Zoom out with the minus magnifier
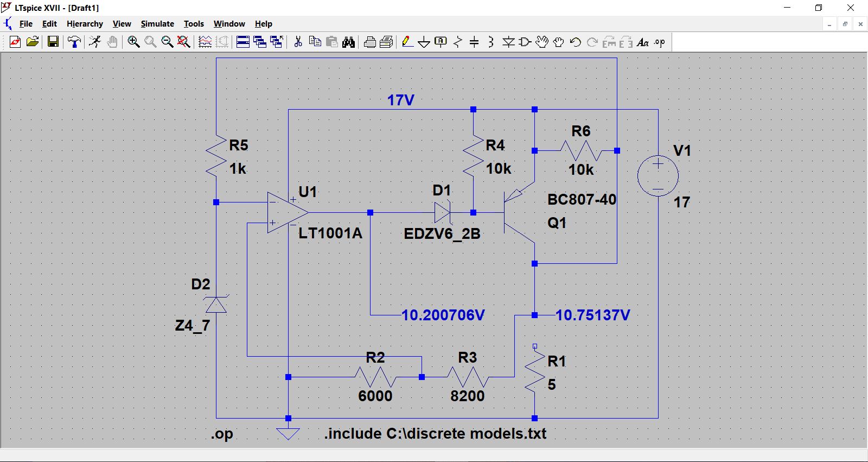868x462 pixels. click(167, 42)
